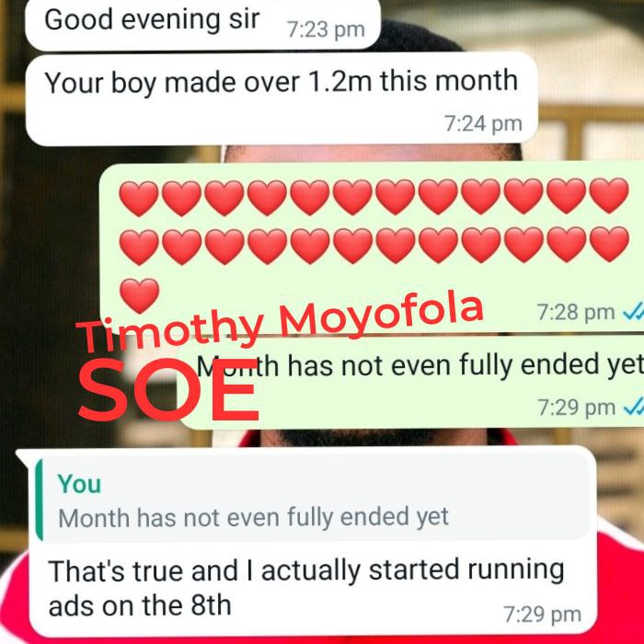
Task: Tap the 7:29 pm timestamp on bottom message
Action: (542, 615)
